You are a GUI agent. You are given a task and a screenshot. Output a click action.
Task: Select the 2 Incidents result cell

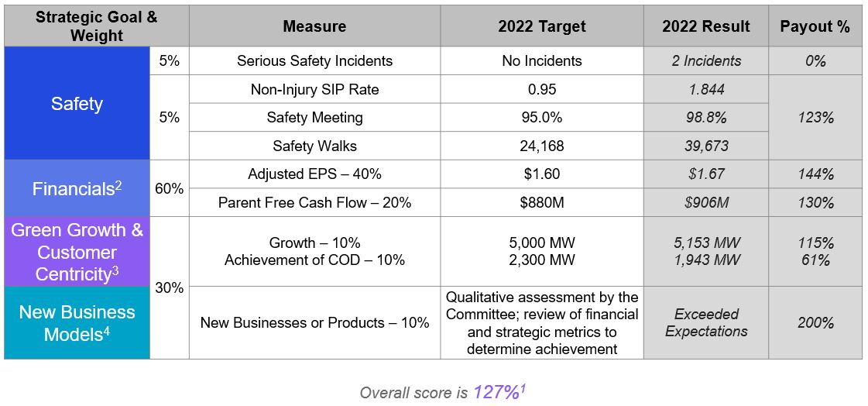point(705,60)
